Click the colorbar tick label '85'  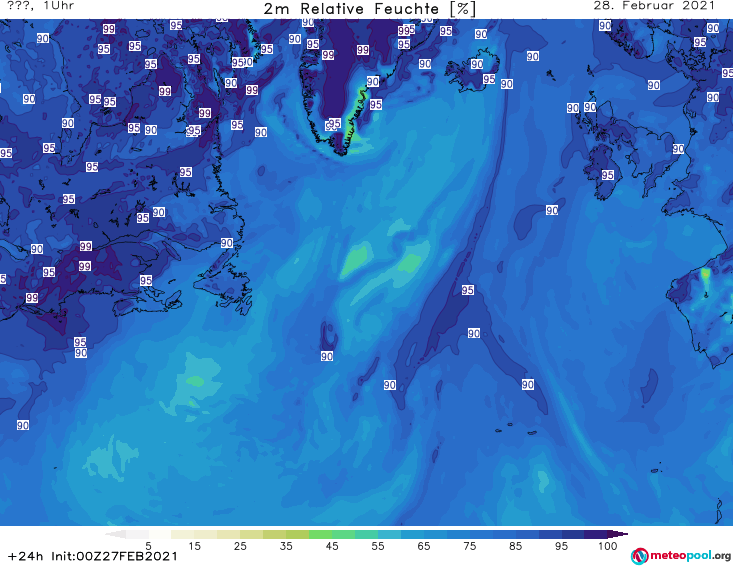tap(515, 546)
